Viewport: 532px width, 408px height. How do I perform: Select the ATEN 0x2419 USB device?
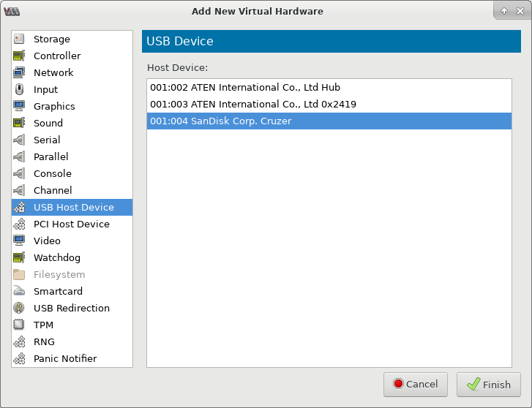click(x=329, y=104)
